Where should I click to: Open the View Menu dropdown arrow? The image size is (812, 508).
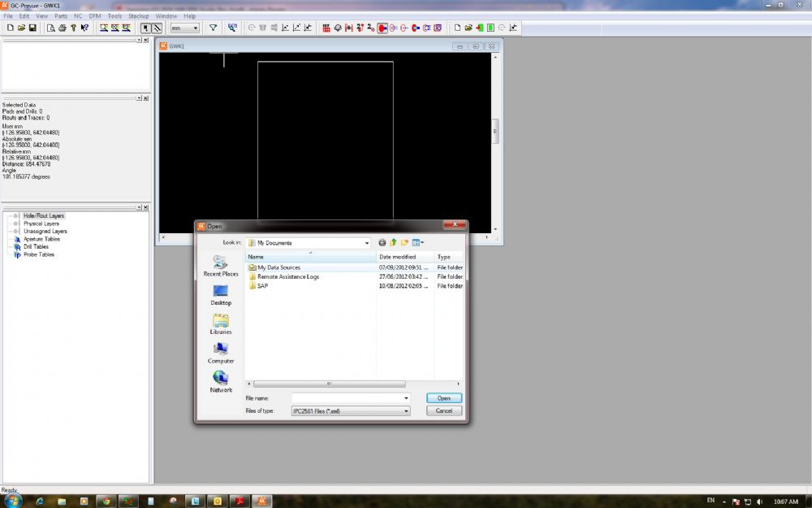pyautogui.click(x=422, y=242)
